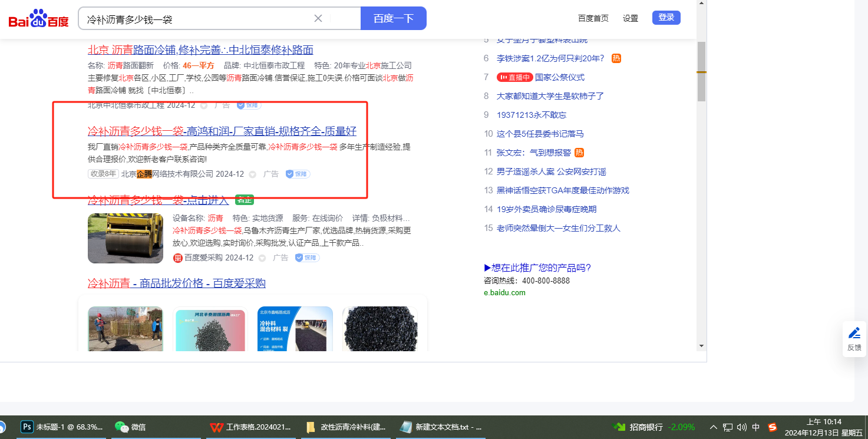Open hot search 男子造谣杀人案 公安网安打谣

552,171
